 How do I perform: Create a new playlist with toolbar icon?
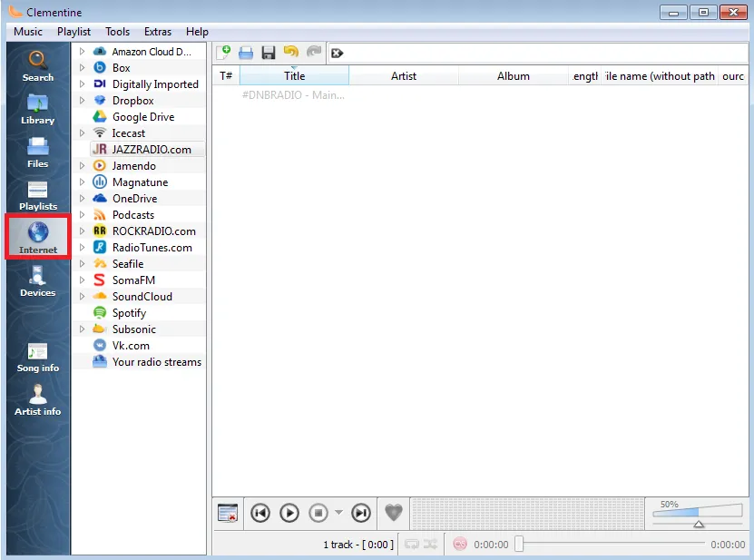pyautogui.click(x=223, y=53)
